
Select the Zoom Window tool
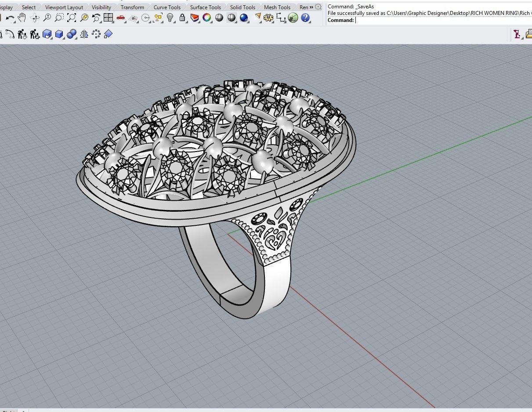pyautogui.click(x=59, y=18)
